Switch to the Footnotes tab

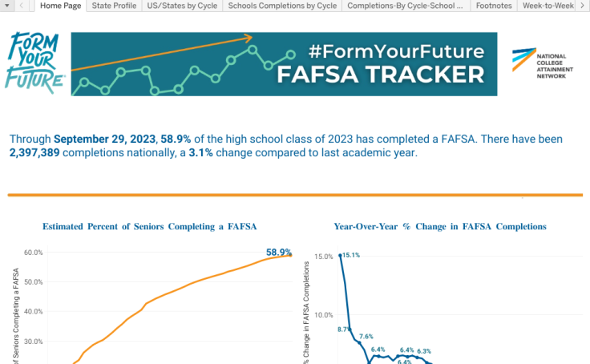point(494,6)
